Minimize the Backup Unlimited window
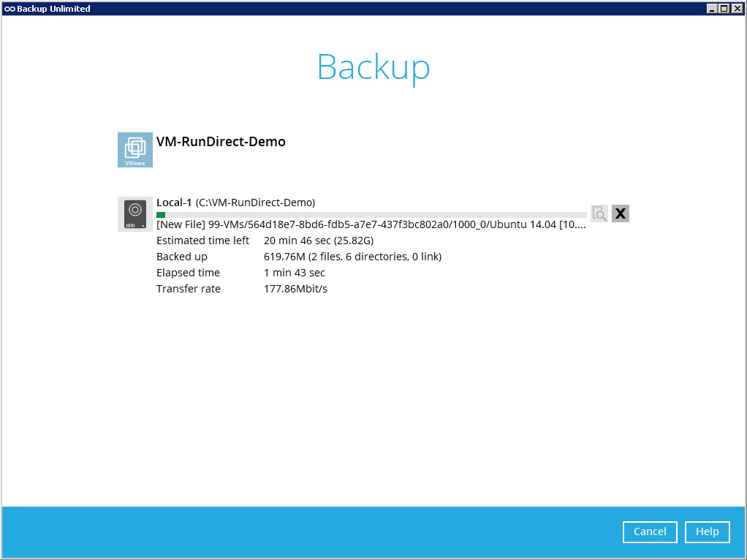 coord(713,9)
